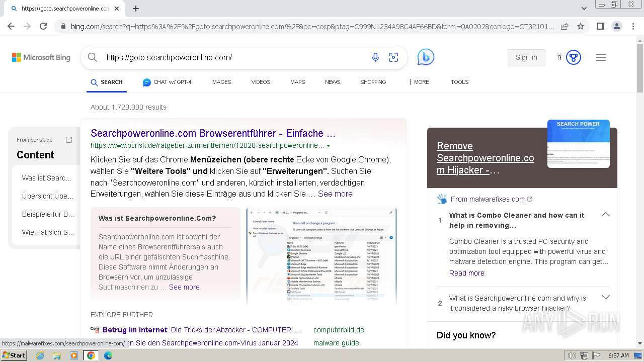Search using the microphone icon
The image size is (644, 362).
[x=375, y=57]
